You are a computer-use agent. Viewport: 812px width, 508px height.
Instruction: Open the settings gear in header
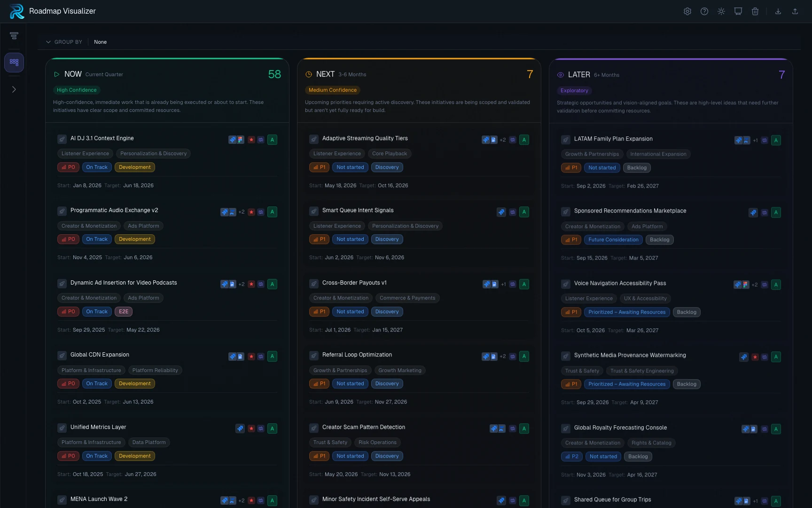(x=687, y=11)
